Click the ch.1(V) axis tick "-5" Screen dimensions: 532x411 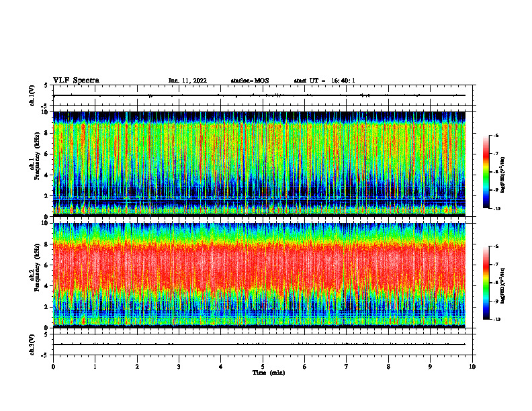[45, 106]
